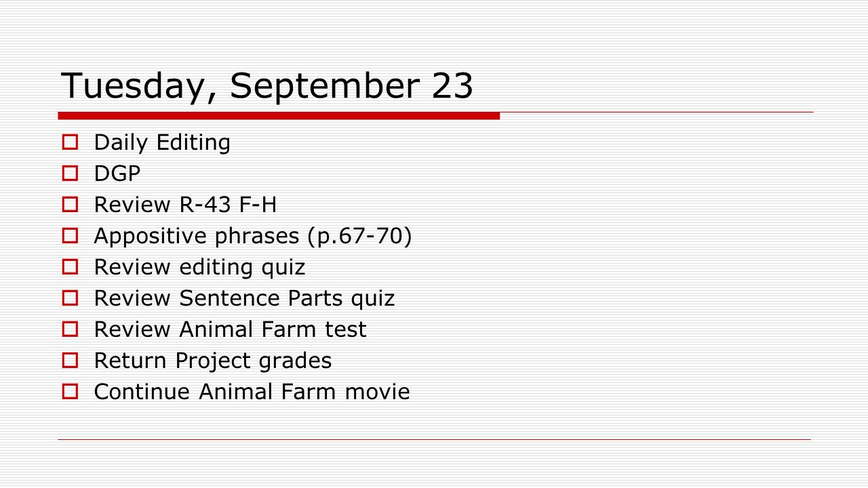Click the Review Animal Farm test text
Viewport: 868px width, 488px height.
click(230, 329)
